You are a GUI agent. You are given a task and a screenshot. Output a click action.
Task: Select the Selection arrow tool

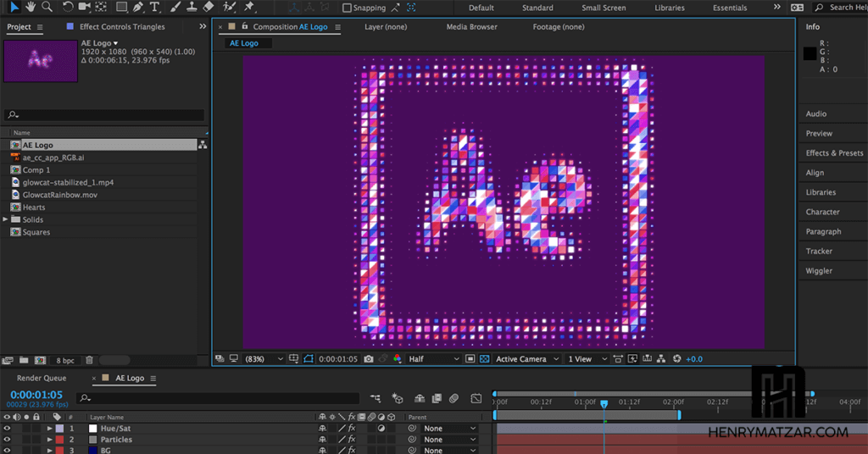coord(14,7)
